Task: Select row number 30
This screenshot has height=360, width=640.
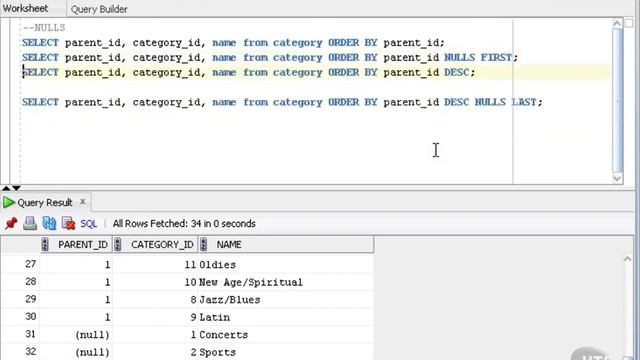Action: click(30, 317)
